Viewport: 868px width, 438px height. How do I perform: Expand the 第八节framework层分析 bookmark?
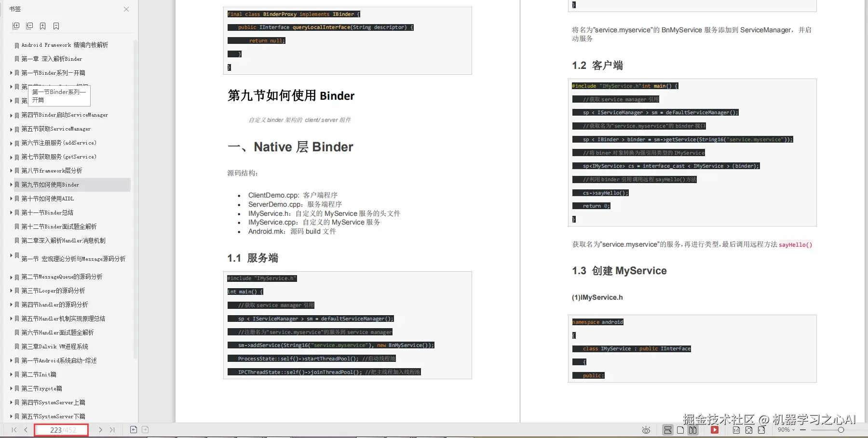pyautogui.click(x=11, y=171)
